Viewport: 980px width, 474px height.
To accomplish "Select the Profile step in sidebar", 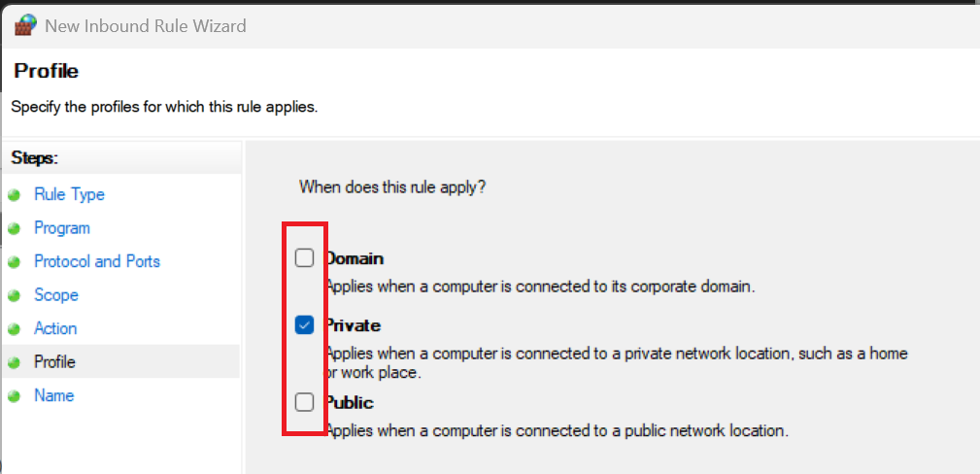I will (x=54, y=362).
